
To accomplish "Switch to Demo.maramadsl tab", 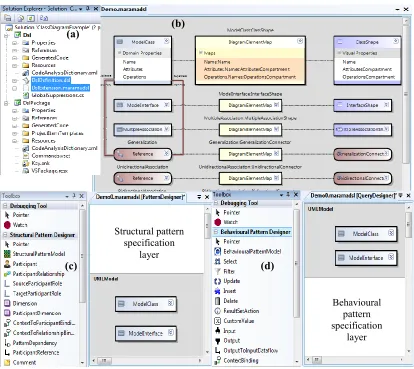I will pyautogui.click(x=124, y=9).
